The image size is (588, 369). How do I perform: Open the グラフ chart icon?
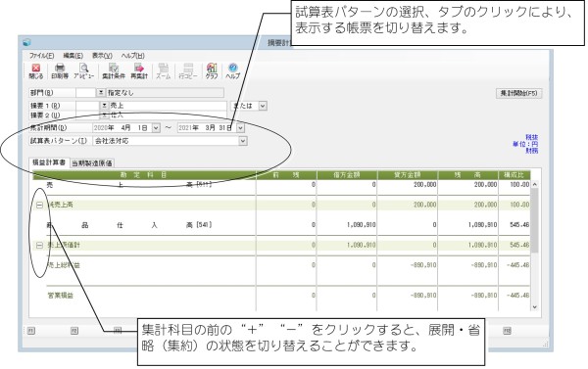pyautogui.click(x=212, y=71)
